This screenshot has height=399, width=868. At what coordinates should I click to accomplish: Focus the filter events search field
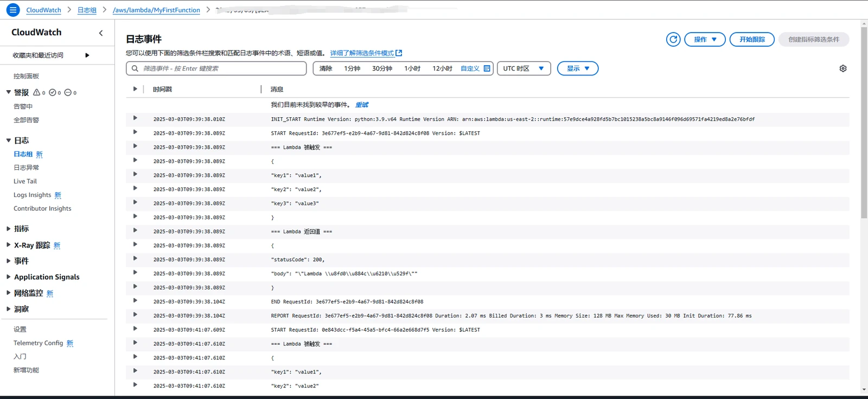(216, 68)
